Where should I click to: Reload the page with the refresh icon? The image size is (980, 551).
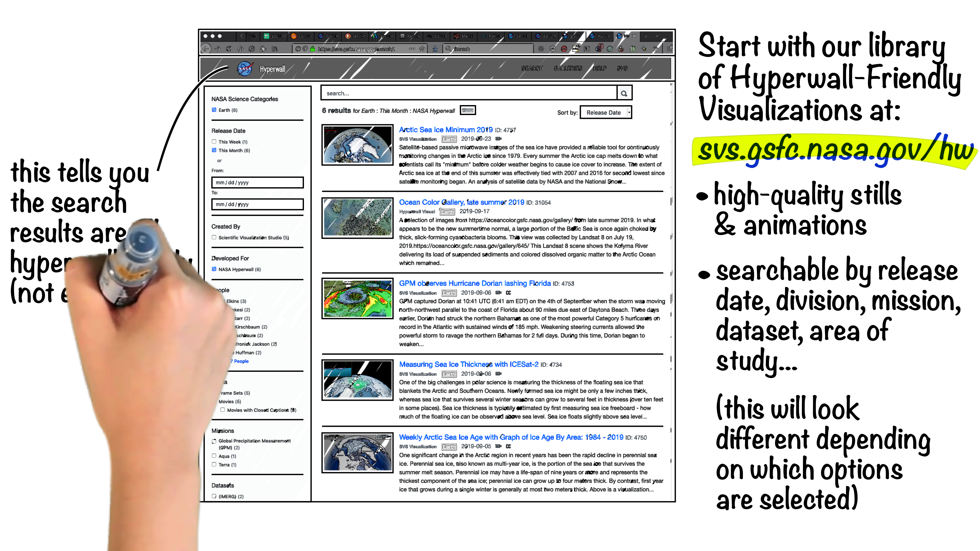click(x=229, y=49)
